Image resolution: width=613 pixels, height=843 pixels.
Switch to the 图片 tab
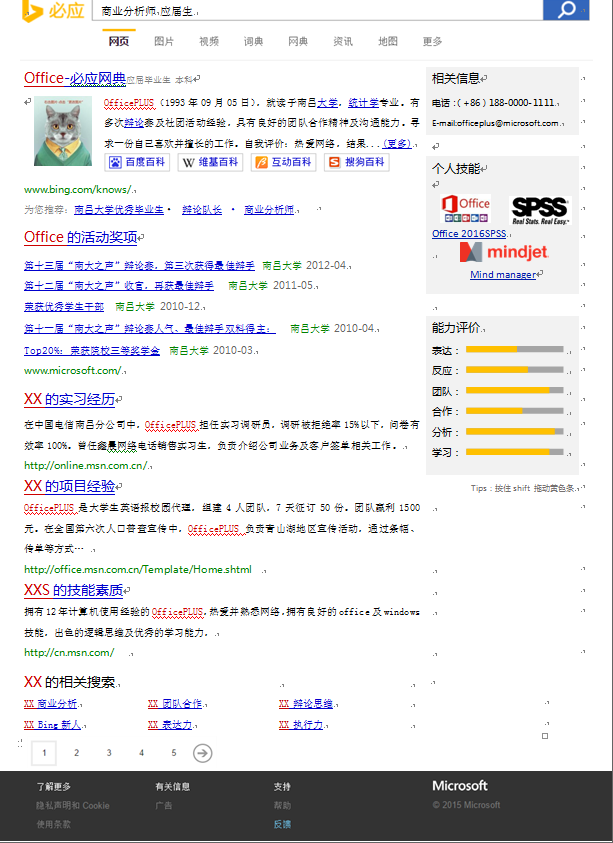(x=164, y=41)
